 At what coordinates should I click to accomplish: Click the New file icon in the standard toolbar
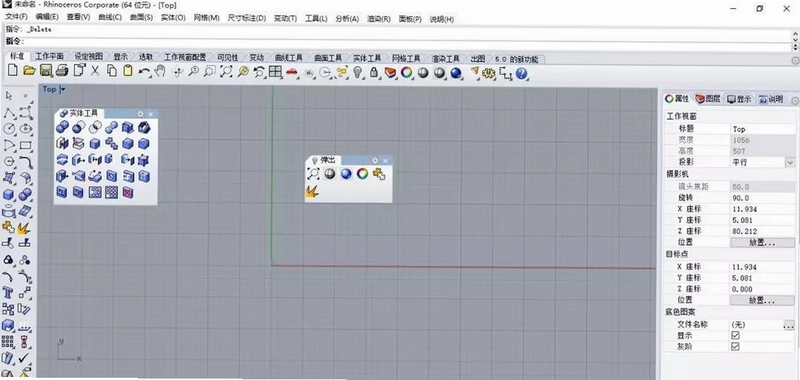[12, 71]
